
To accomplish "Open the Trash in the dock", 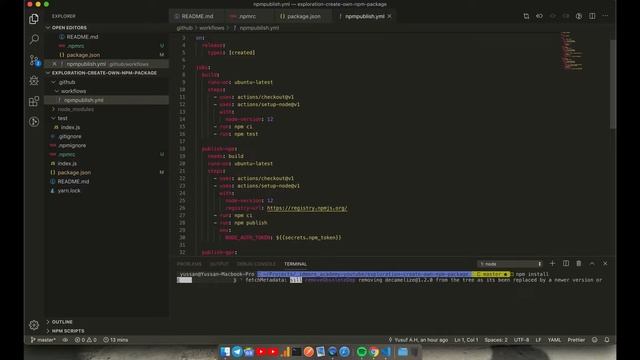I will pyautogui.click(x=416, y=351).
